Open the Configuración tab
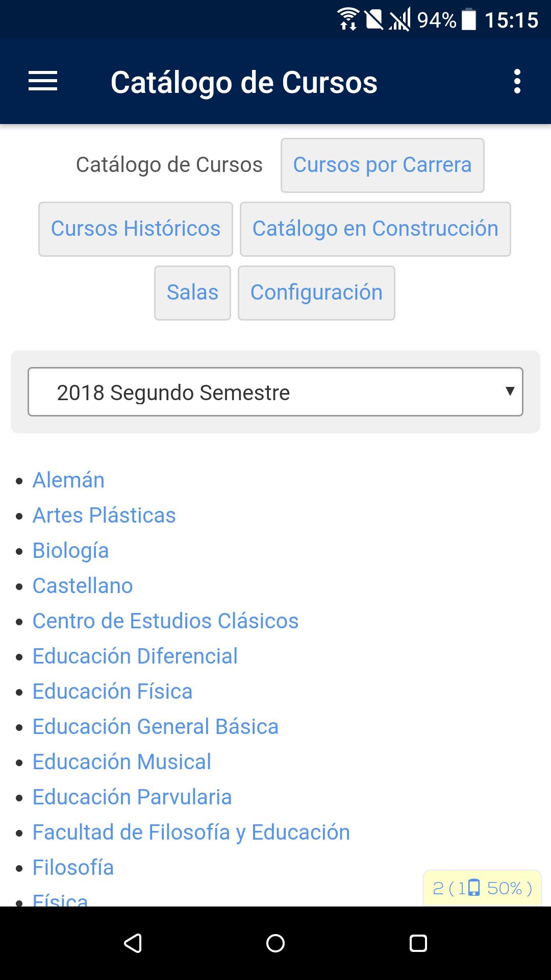Viewport: 551px width, 980px height. 316,293
